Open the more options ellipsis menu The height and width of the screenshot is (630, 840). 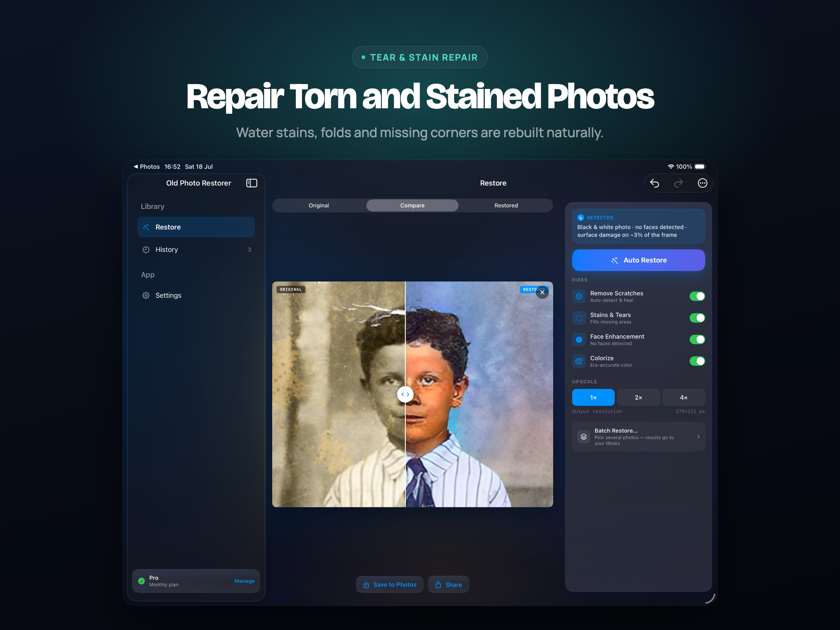[702, 183]
